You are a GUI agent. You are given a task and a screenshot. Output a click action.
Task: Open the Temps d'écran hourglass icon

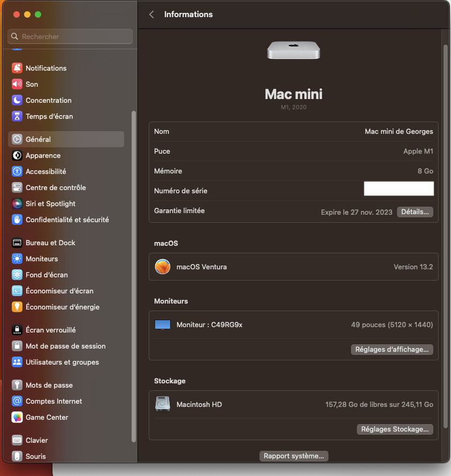[17, 116]
